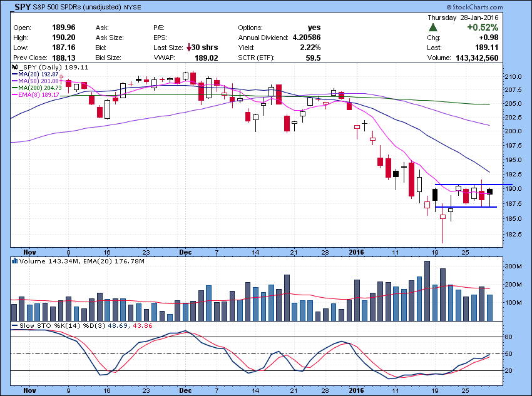
Task: Select the 'S&P 500 SPDRs (unadjusted)' title text
Action: click(x=77, y=7)
